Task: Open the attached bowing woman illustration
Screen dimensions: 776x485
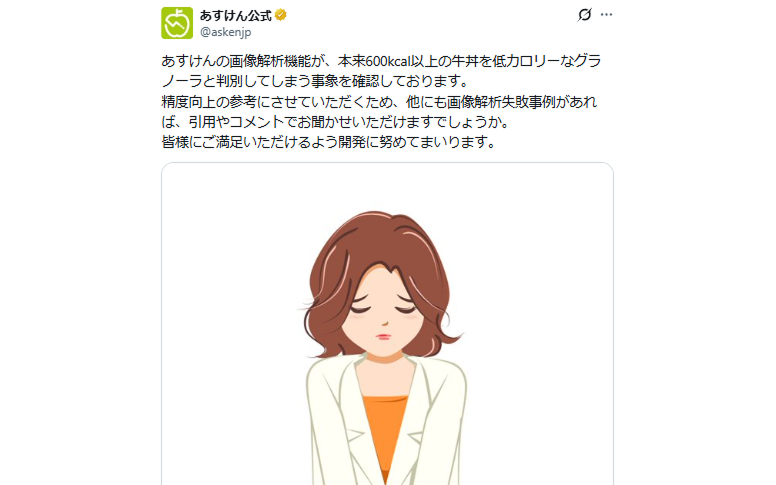Action: pyautogui.click(x=387, y=324)
